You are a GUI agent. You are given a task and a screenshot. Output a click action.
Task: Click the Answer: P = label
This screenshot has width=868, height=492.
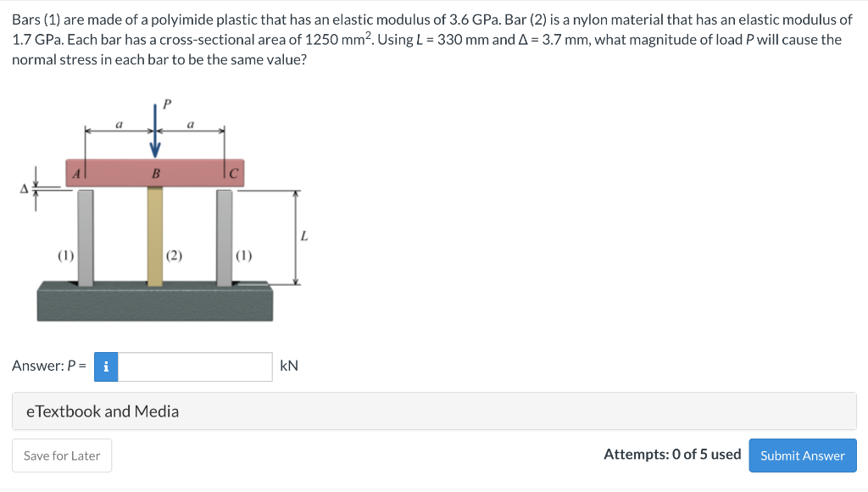point(48,366)
